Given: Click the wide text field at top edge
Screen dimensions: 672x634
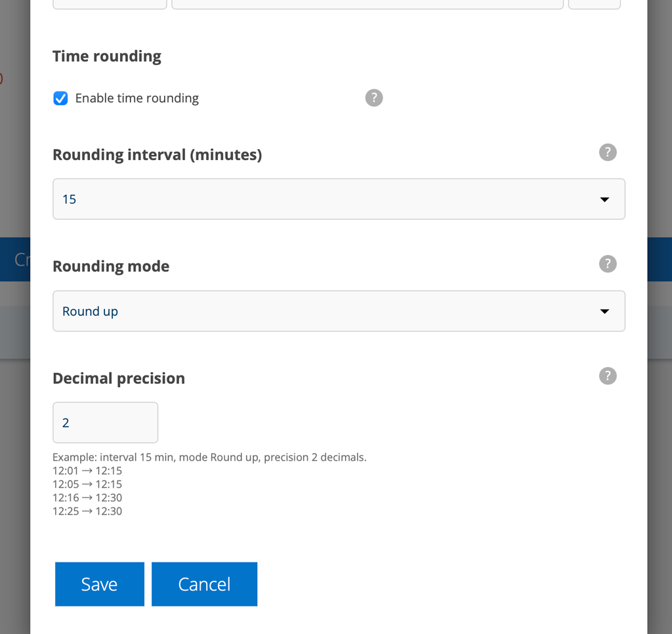Looking at the screenshot, I should coord(367,4).
